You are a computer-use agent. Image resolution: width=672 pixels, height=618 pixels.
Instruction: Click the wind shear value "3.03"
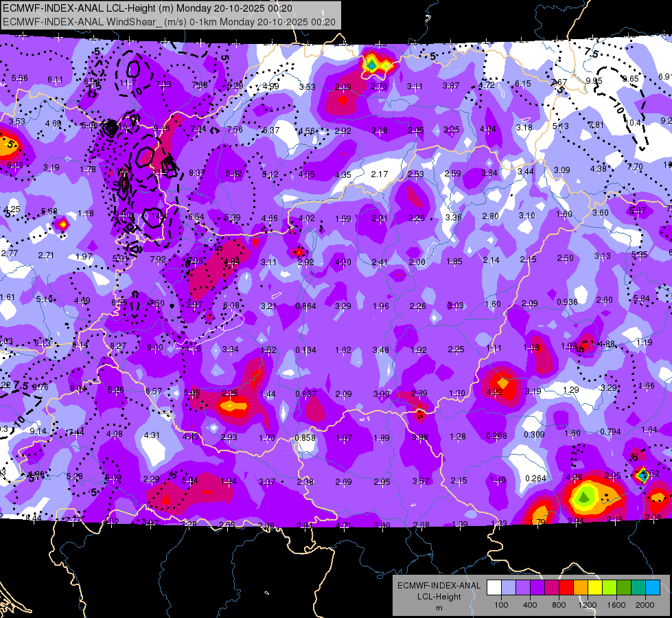[x=455, y=305]
